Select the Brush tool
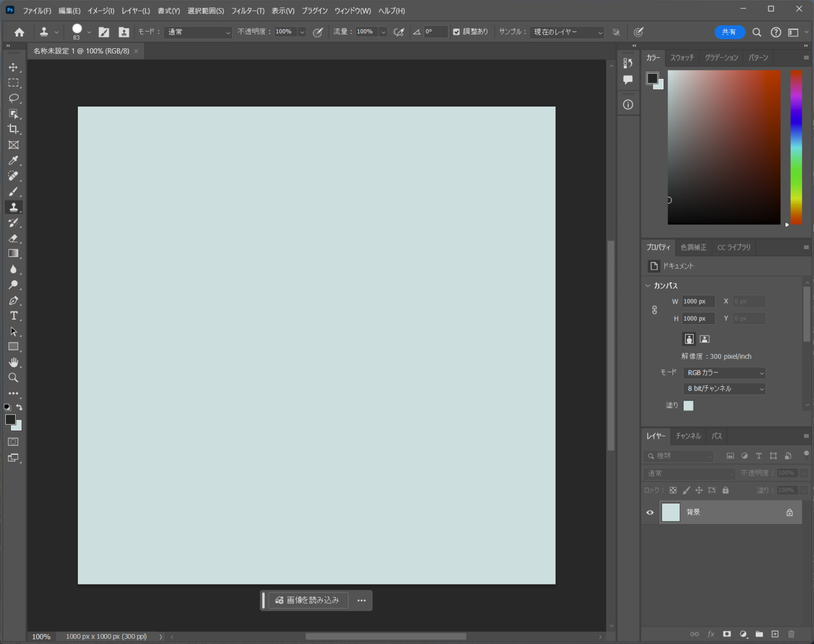814x644 pixels. pyautogui.click(x=14, y=191)
